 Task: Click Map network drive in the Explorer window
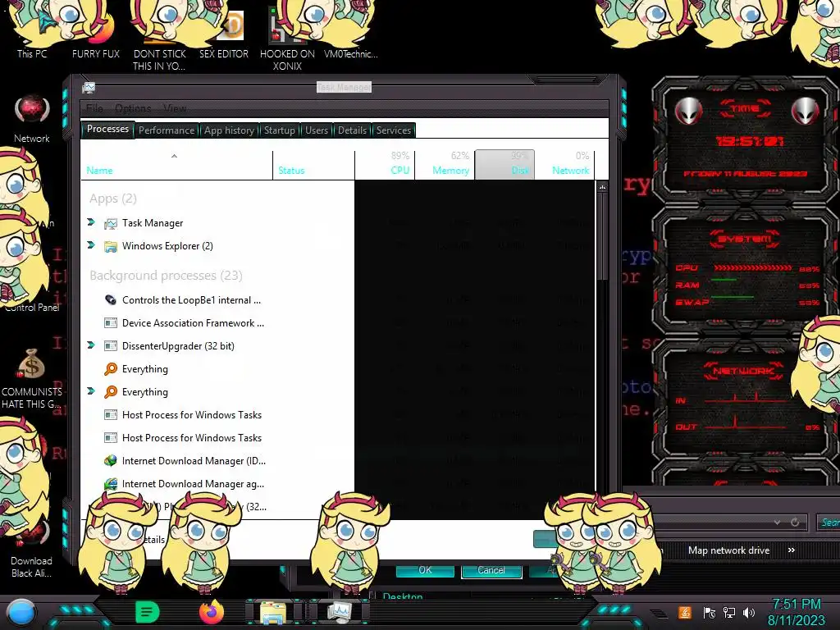click(x=728, y=550)
